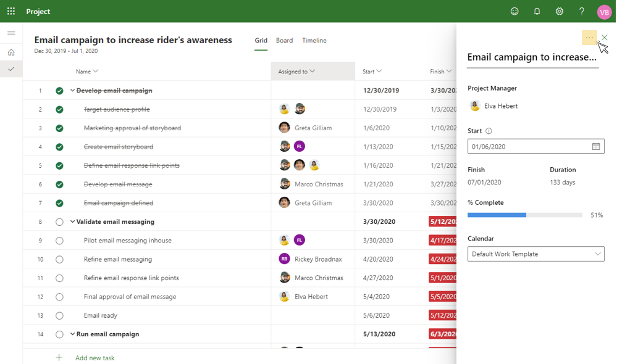Go to Home icon in sidebar
Image resolution: width=617 pixels, height=364 pixels.
[11, 52]
